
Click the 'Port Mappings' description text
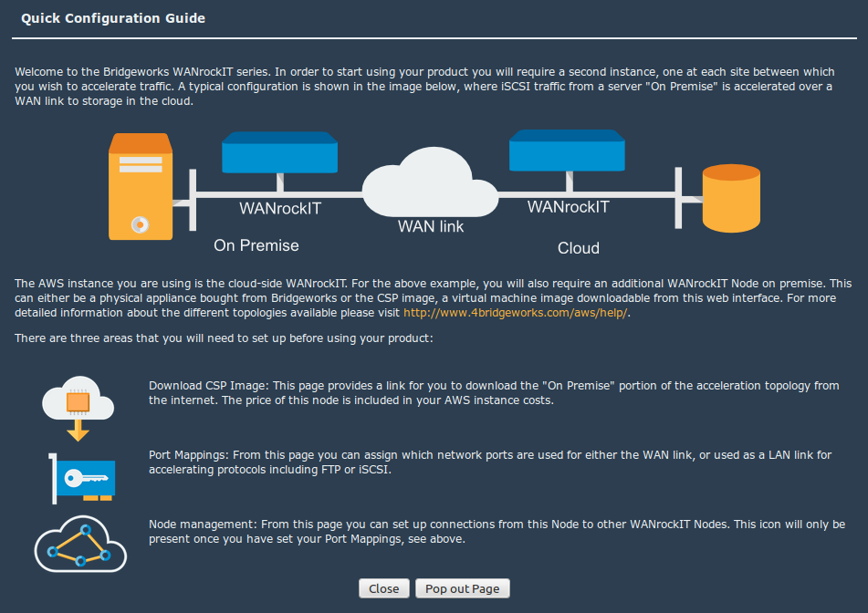pos(490,462)
